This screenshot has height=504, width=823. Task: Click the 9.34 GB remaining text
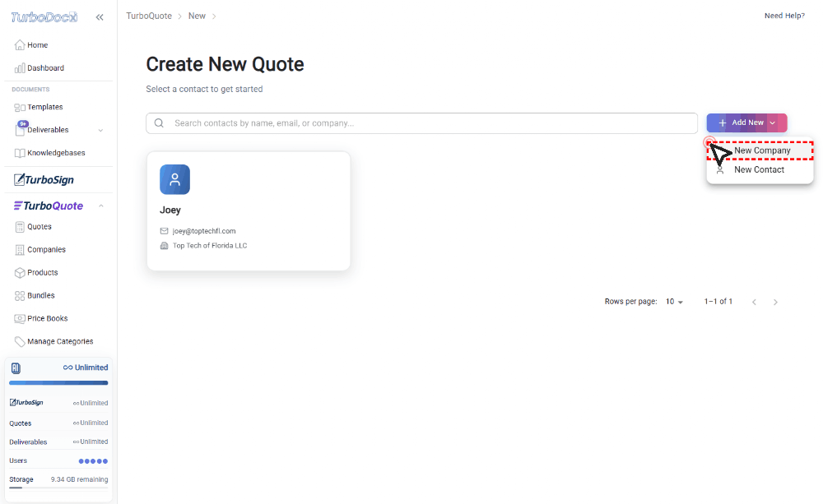point(79,479)
